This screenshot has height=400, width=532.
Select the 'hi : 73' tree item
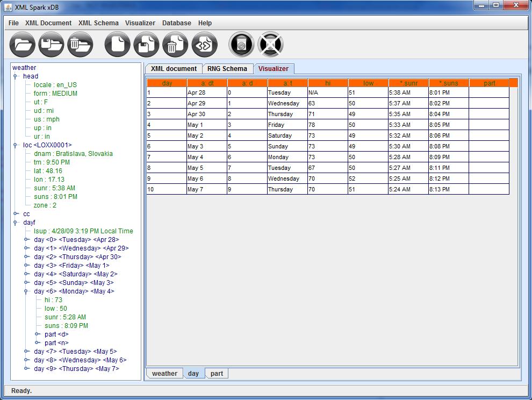click(x=53, y=300)
